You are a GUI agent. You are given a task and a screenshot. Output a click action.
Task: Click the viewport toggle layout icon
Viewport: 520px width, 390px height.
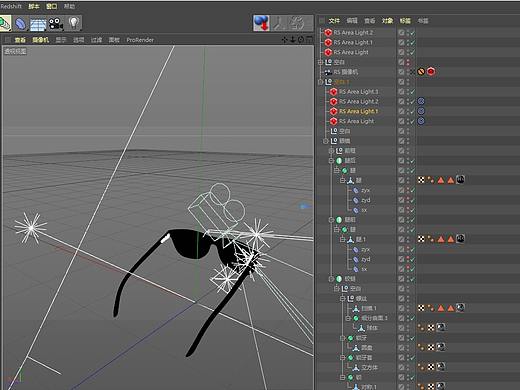pyautogui.click(x=309, y=40)
